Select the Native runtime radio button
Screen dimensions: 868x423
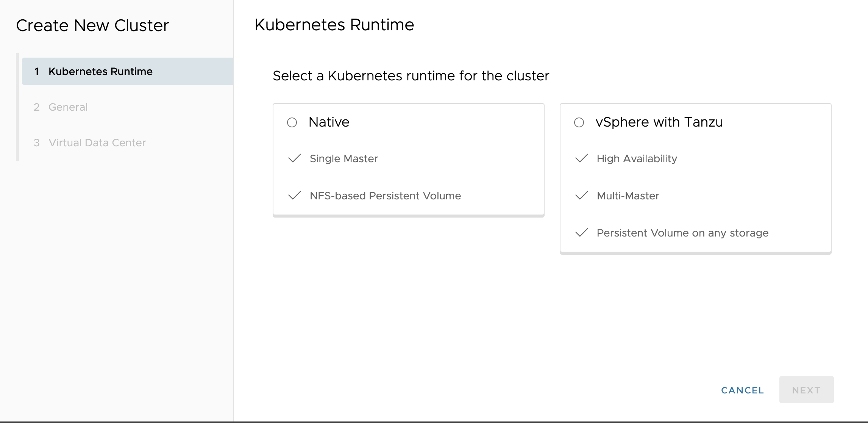(x=292, y=122)
